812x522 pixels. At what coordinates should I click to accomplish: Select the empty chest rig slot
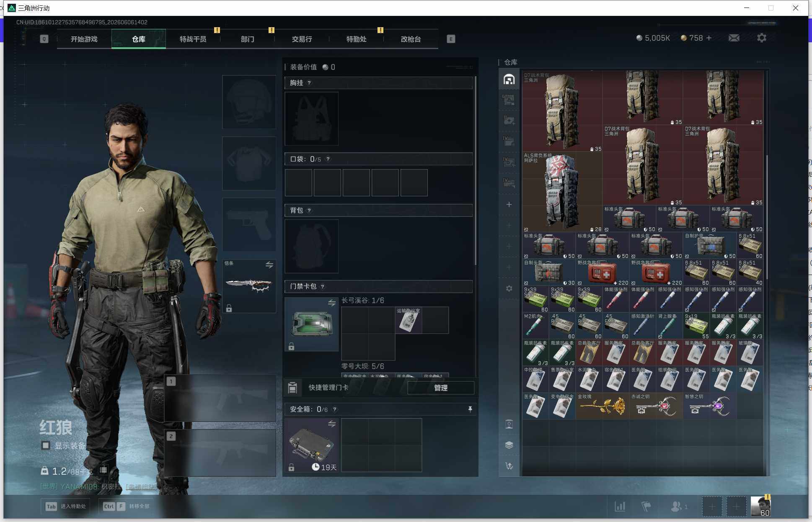311,119
